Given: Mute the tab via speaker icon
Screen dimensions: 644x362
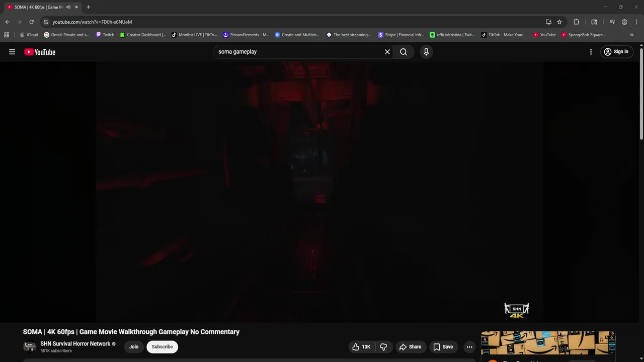Looking at the screenshot, I should point(68,7).
